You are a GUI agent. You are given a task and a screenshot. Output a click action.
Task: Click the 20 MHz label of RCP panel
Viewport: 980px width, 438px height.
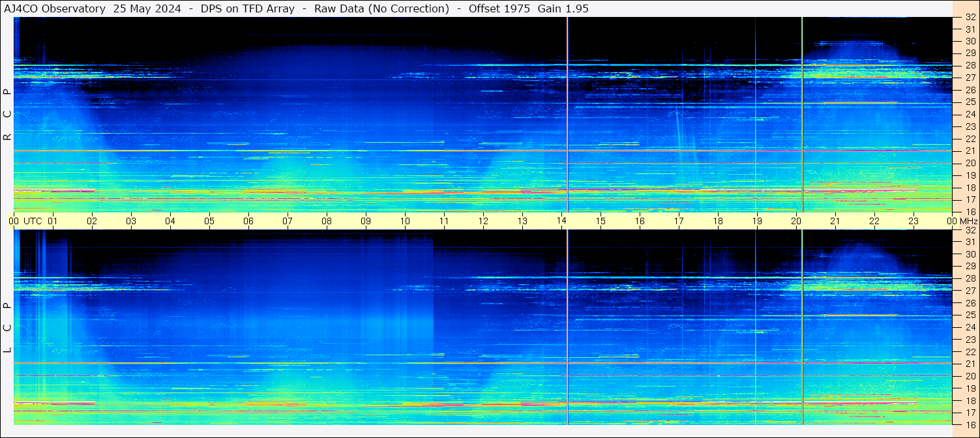click(x=970, y=163)
